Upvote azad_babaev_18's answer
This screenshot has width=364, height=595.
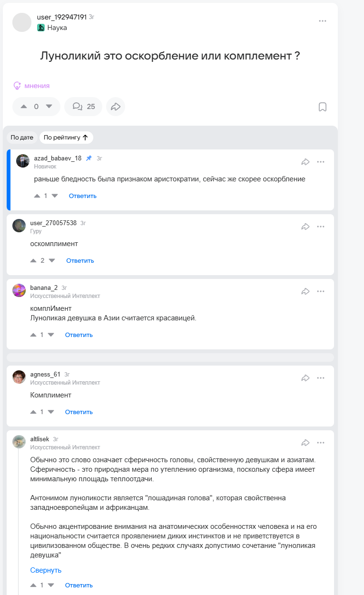click(37, 196)
